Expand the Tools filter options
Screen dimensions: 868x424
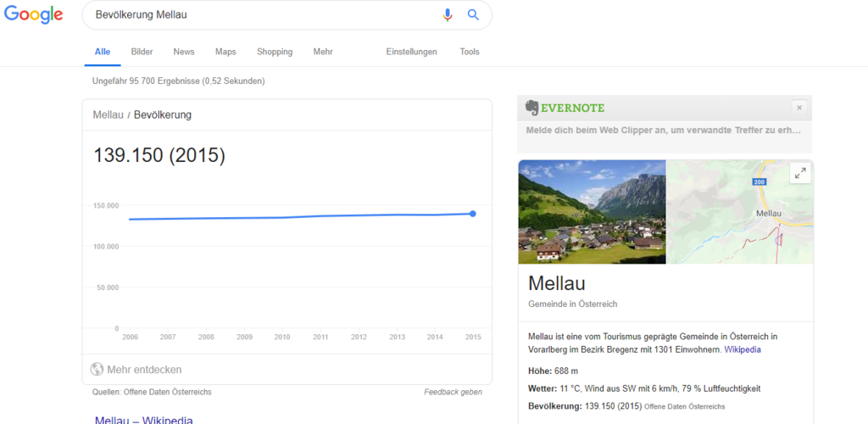click(470, 52)
